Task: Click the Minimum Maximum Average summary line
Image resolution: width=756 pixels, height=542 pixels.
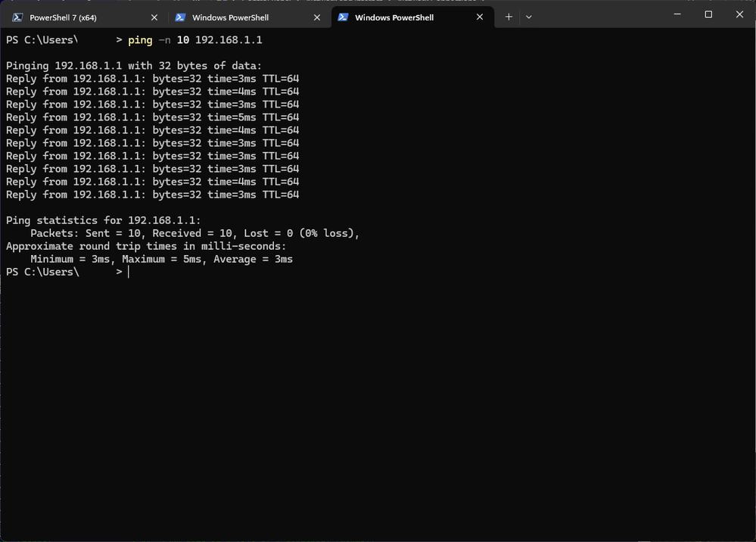Action: (161, 259)
